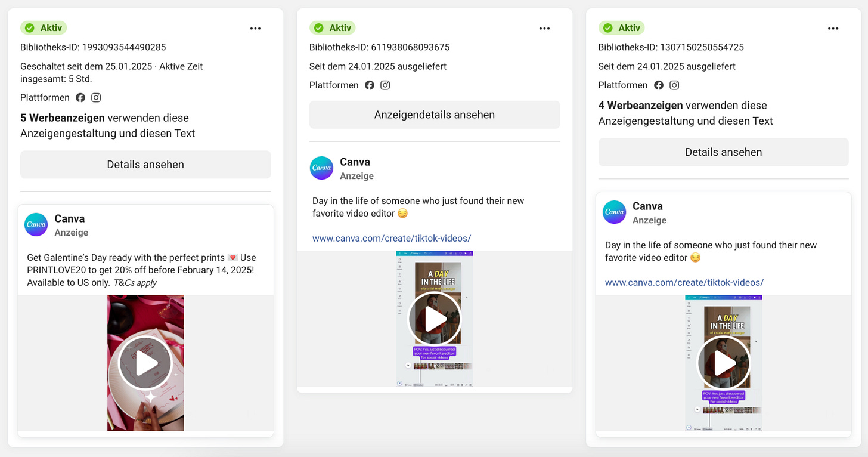Click Canva page name in ad 1307150250554725
The height and width of the screenshot is (457, 868).
tap(647, 206)
